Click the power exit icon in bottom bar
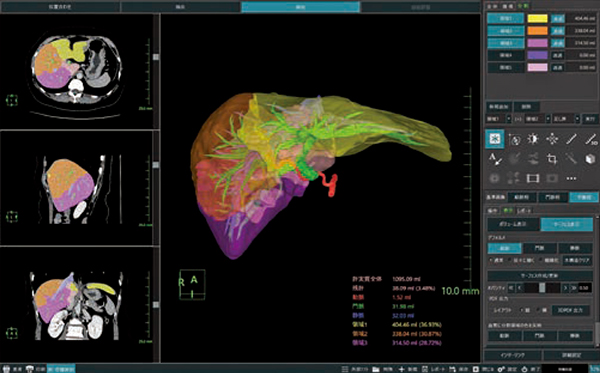The height and width of the screenshot is (373, 600). 525,369
